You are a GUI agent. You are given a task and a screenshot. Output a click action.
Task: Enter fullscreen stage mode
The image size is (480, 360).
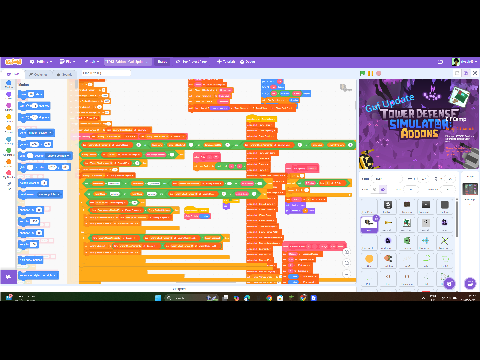pos(475,73)
